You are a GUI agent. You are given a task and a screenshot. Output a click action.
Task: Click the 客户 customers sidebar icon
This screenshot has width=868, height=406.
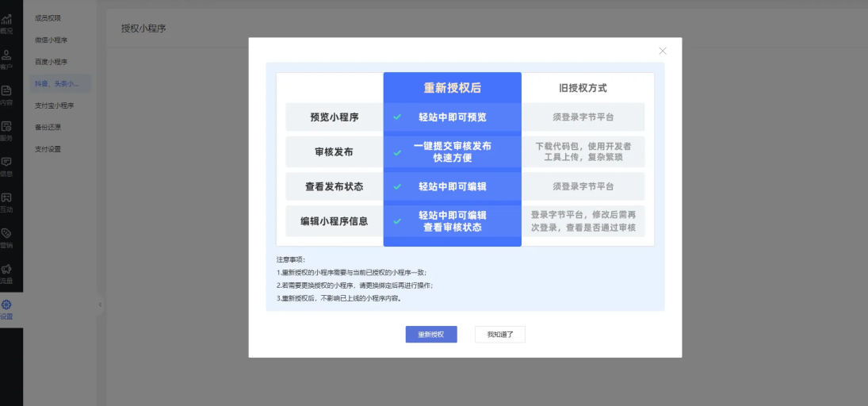[6, 58]
